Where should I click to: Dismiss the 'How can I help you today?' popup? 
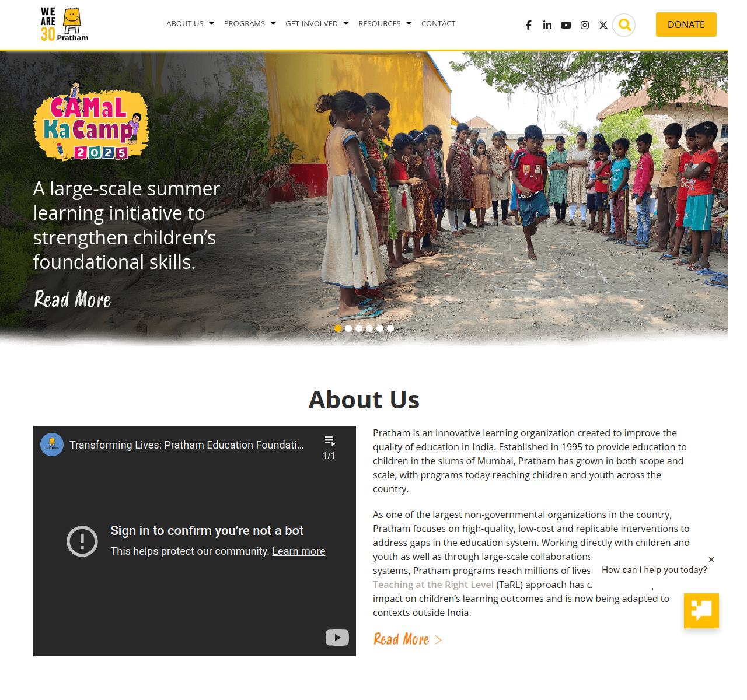pos(711,559)
